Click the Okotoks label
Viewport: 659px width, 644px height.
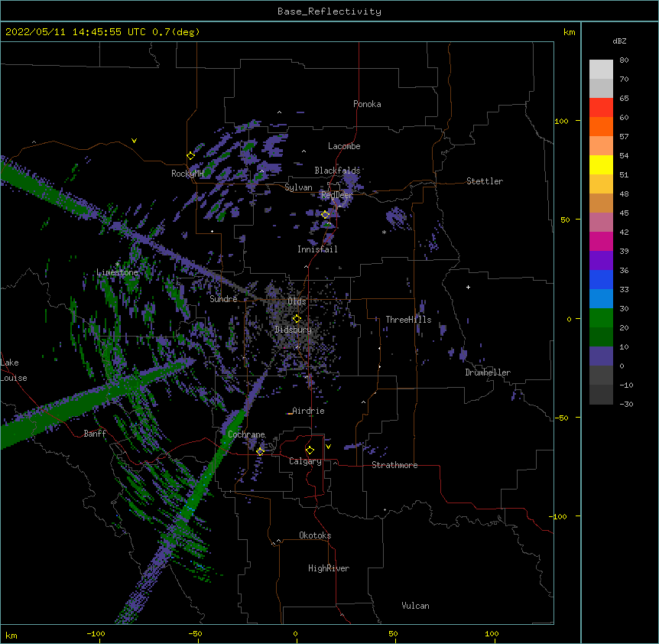tap(315, 535)
